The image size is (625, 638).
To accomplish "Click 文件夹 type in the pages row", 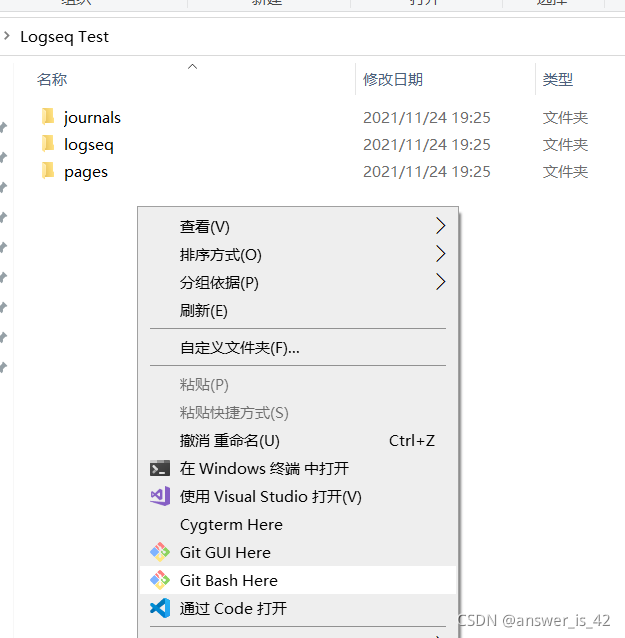I will tap(565, 172).
